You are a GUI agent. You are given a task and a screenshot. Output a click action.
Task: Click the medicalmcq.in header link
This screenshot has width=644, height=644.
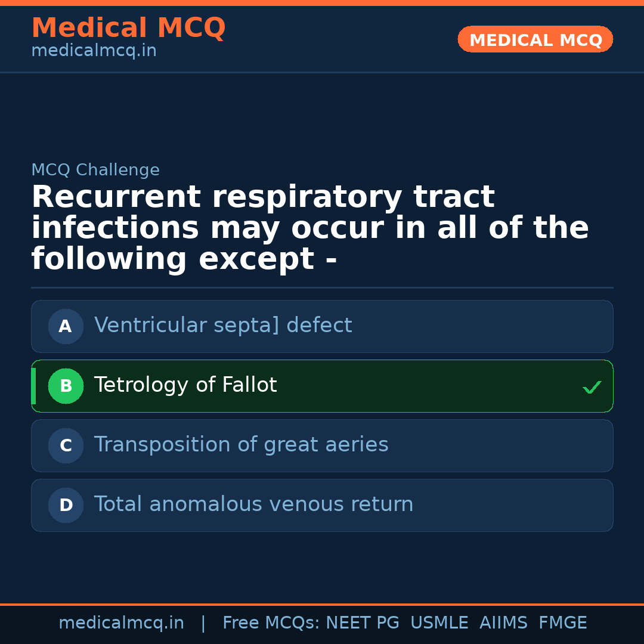tap(94, 50)
